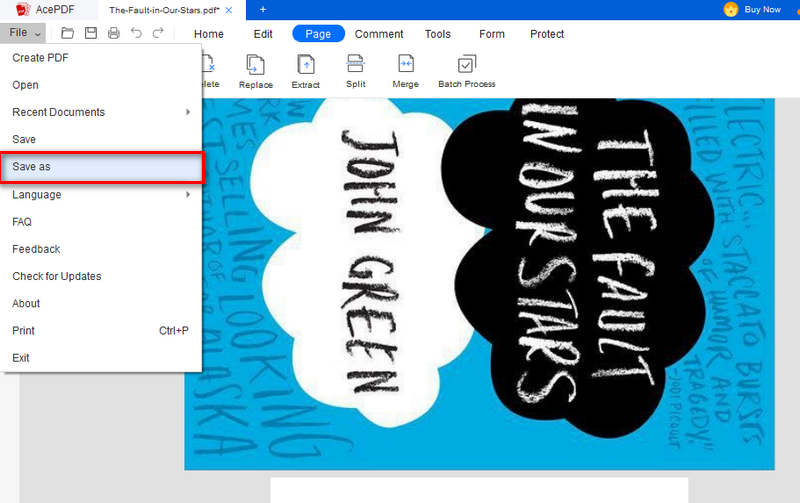
Task: Open the Batch Process tool
Action: pyautogui.click(x=467, y=71)
